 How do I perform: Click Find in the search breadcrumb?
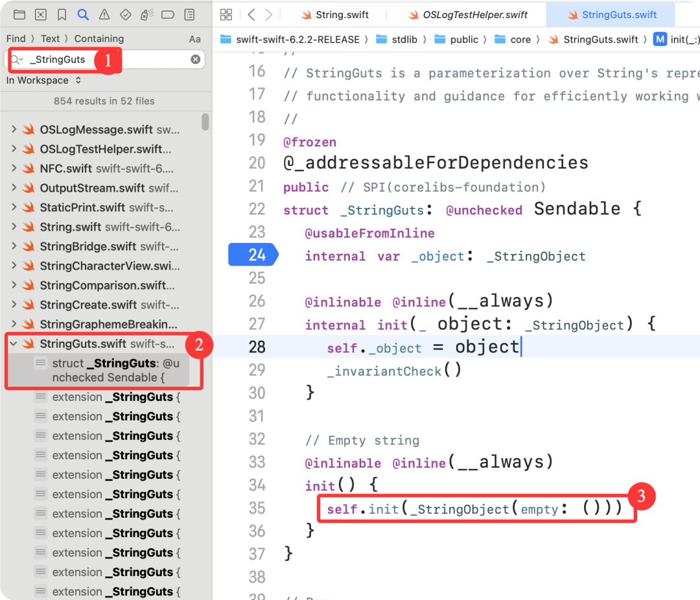16,39
